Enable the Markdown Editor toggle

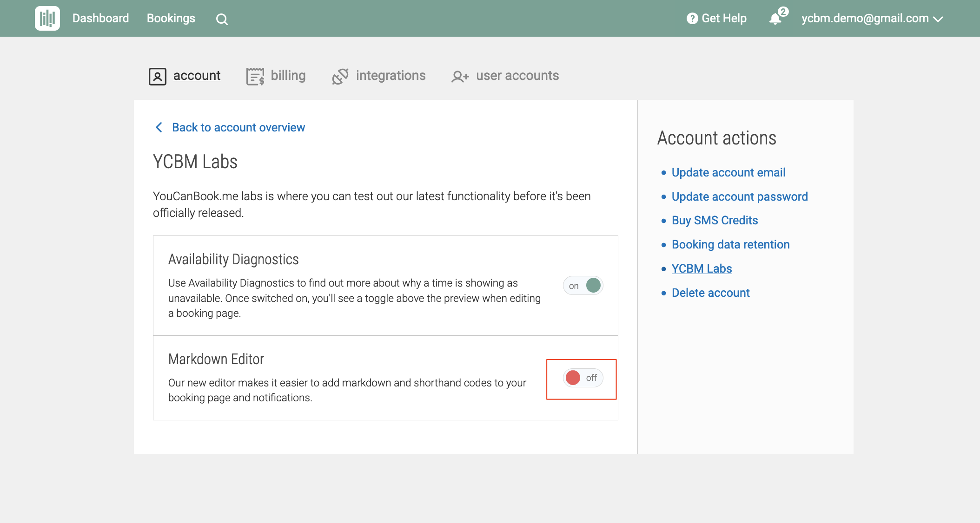[583, 378]
